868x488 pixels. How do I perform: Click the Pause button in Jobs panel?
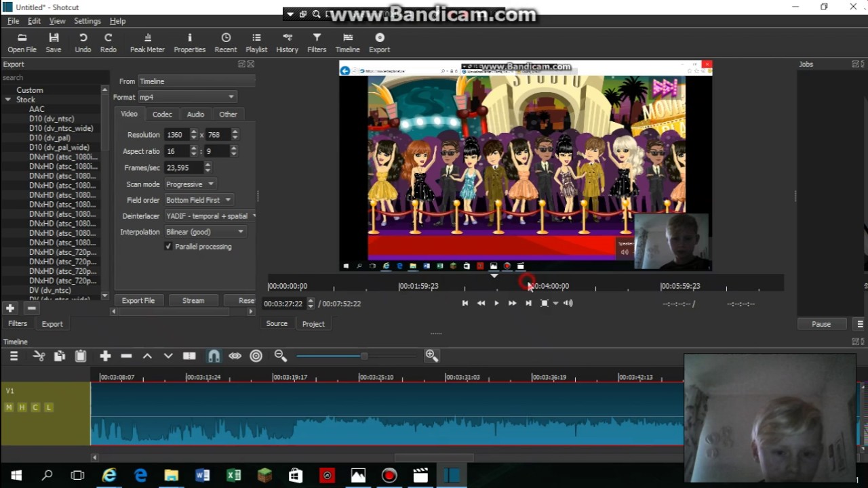point(821,324)
